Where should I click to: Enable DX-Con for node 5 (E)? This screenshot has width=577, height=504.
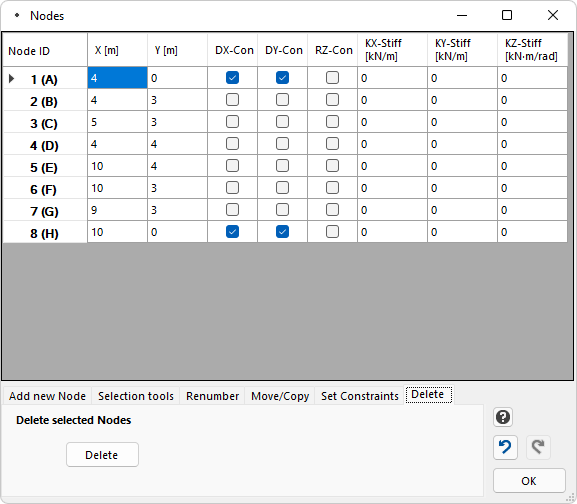click(x=232, y=166)
